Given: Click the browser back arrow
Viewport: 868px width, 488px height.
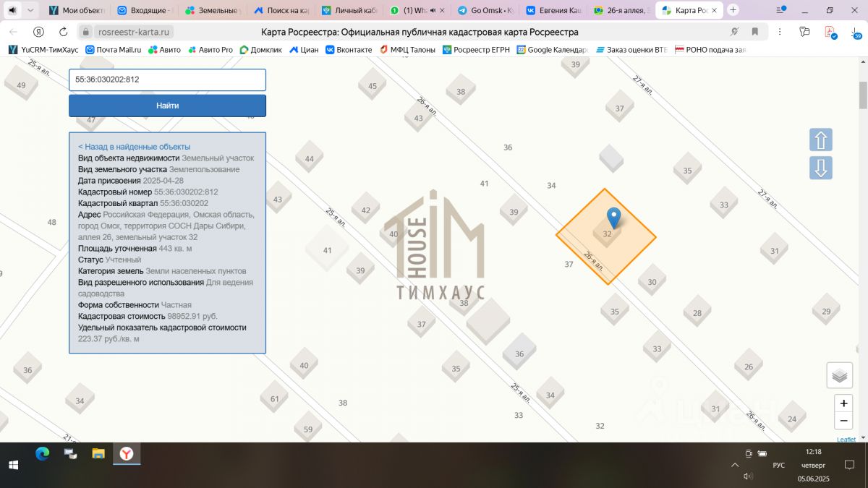Looking at the screenshot, I should pos(14,32).
